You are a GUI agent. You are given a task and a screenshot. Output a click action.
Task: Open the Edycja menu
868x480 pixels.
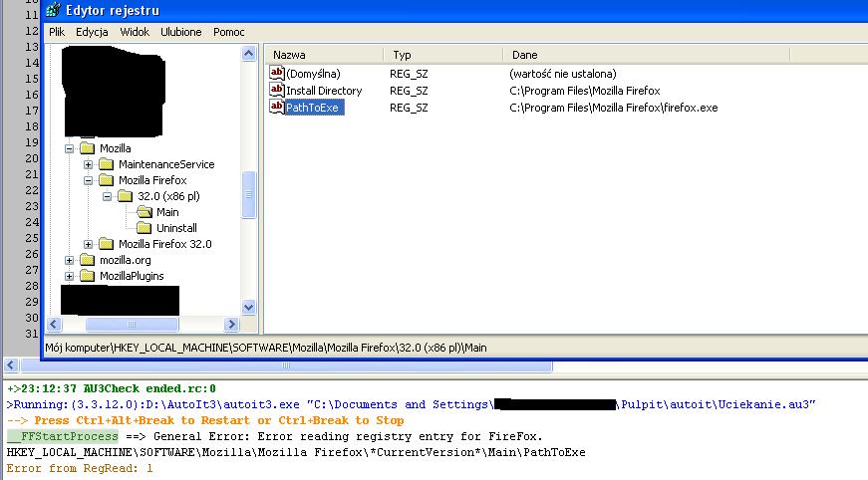pos(92,32)
